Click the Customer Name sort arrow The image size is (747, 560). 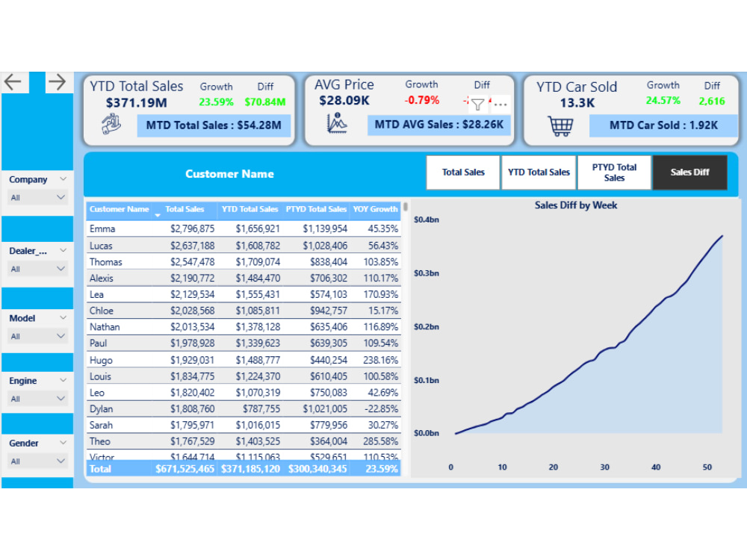(x=157, y=215)
